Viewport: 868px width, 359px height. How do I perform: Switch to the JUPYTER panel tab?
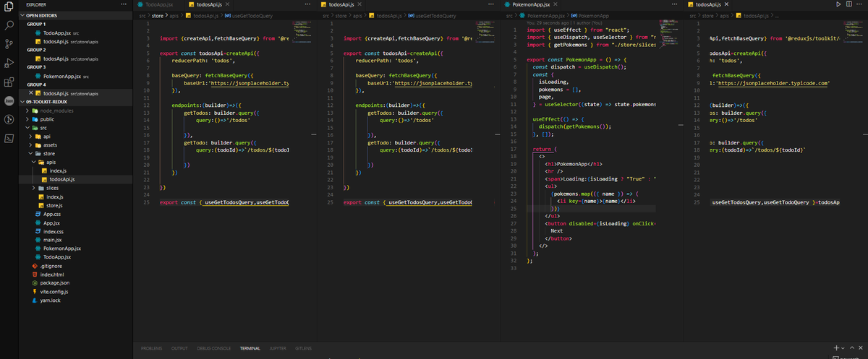click(x=278, y=348)
